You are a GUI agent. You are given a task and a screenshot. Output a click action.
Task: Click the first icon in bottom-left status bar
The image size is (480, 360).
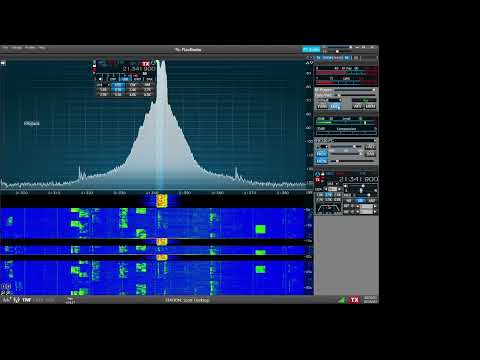(6, 300)
